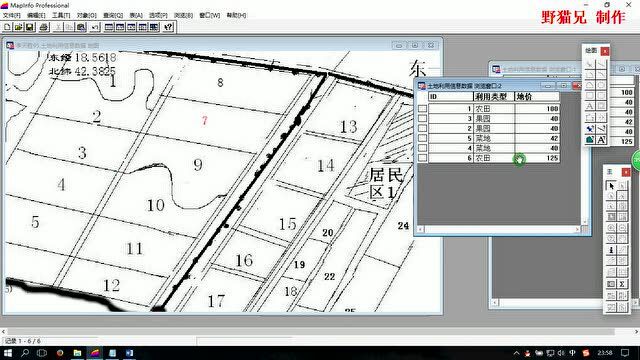The height and width of the screenshot is (360, 640).
Task: Click the Save floppy-disk toolbar icon
Action: coord(30,27)
